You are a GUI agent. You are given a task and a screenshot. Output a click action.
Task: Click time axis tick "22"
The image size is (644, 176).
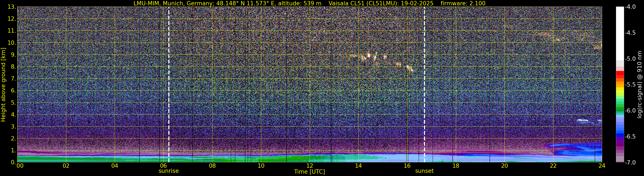pyautogui.click(x=553, y=166)
